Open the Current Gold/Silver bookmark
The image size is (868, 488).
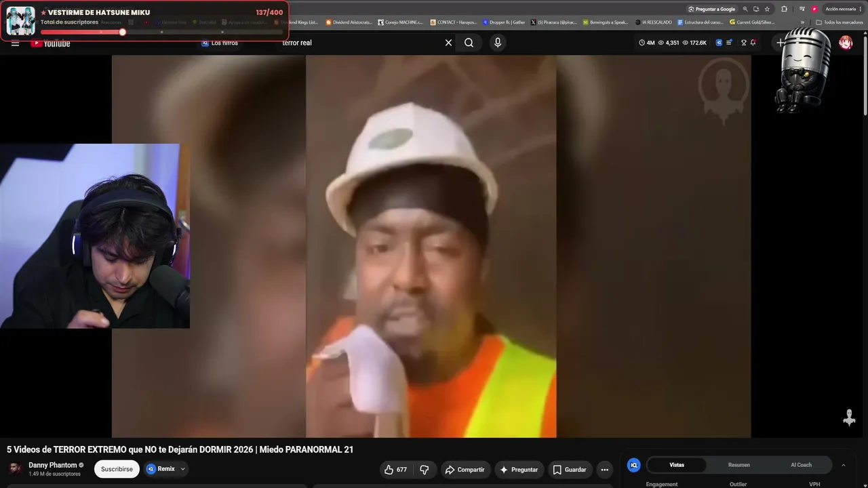pos(752,22)
